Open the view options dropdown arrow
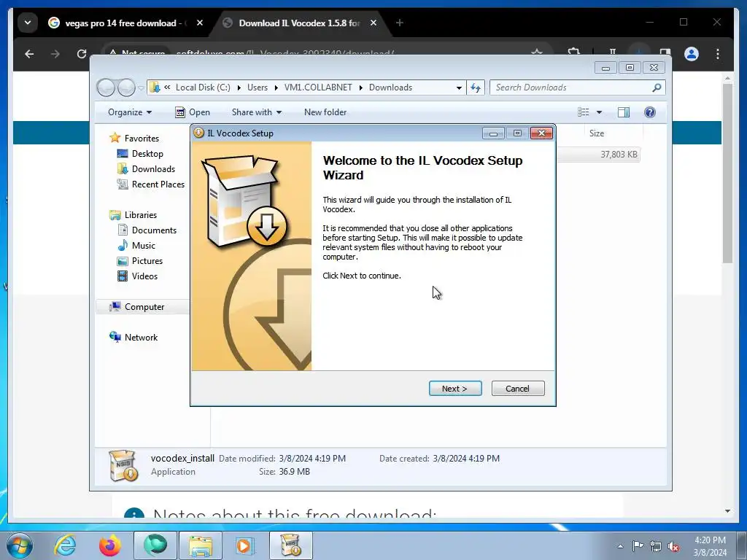The height and width of the screenshot is (560, 747). pos(600,112)
